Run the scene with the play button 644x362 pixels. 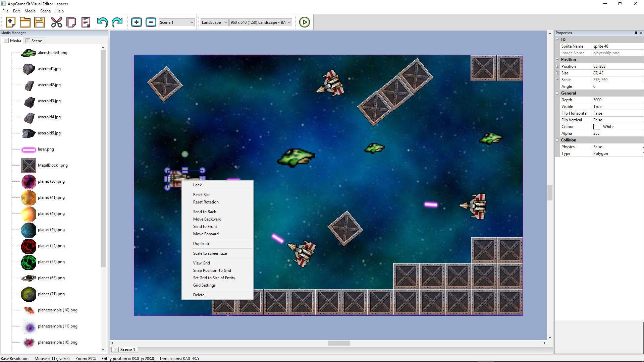pos(304,22)
